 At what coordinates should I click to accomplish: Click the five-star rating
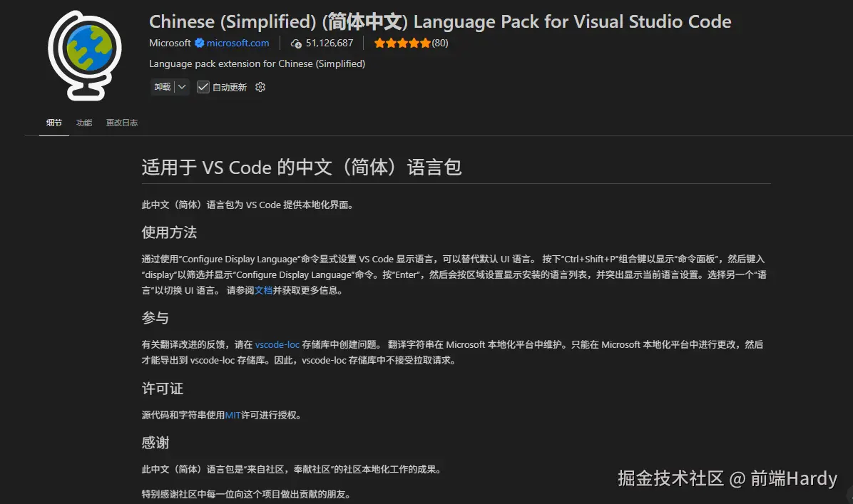click(x=402, y=43)
